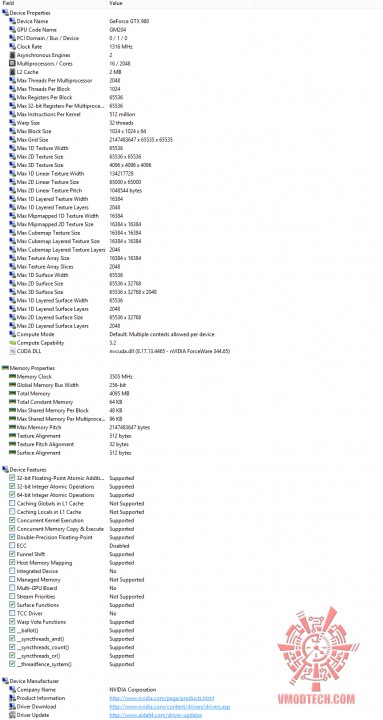
Task: Select the 3505 MHz memory clock value
Action: pos(122,377)
